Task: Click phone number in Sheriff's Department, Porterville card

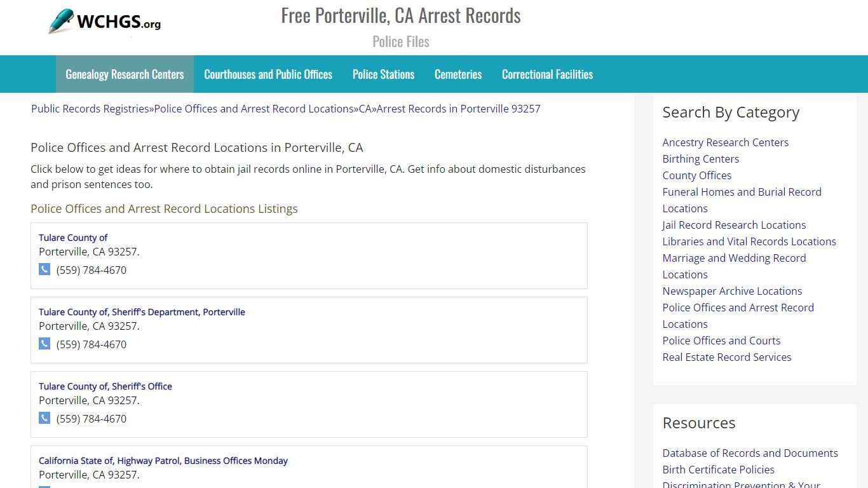Action: pyautogui.click(x=92, y=344)
